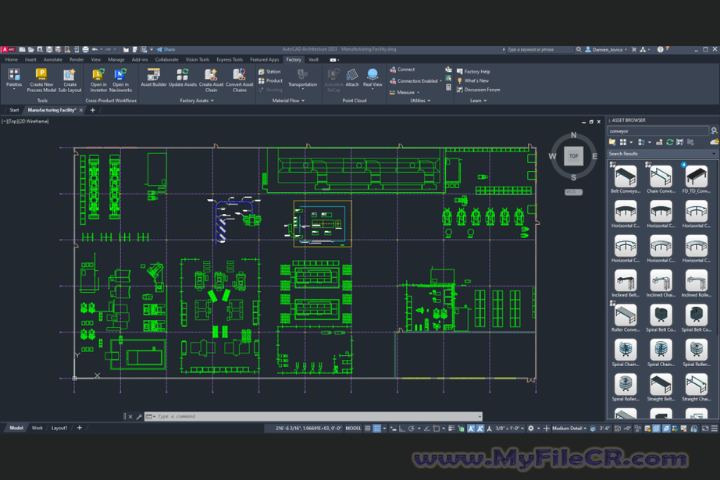
Task: Toggle MODEL space button in status bar
Action: [353, 428]
